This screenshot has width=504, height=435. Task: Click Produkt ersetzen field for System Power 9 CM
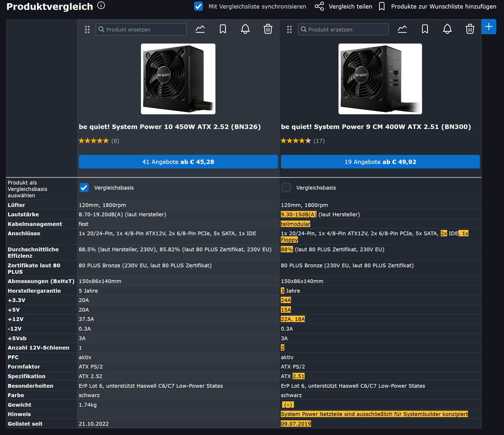coord(343,29)
